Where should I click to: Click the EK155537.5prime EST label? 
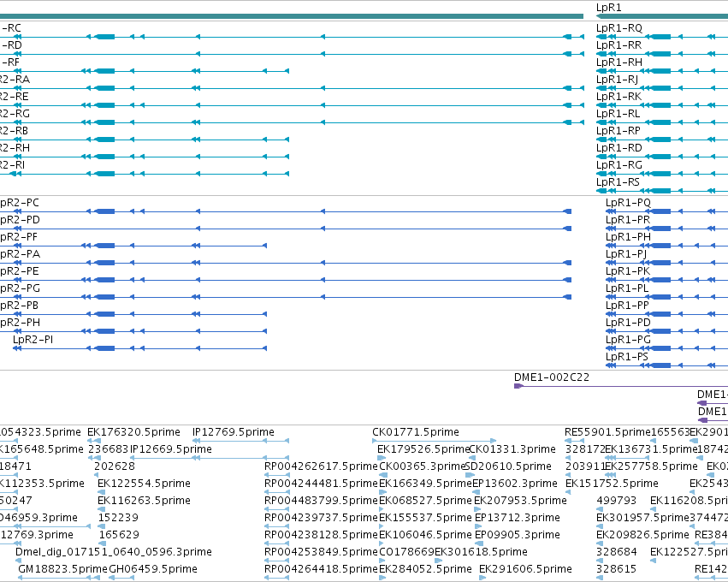425,519
